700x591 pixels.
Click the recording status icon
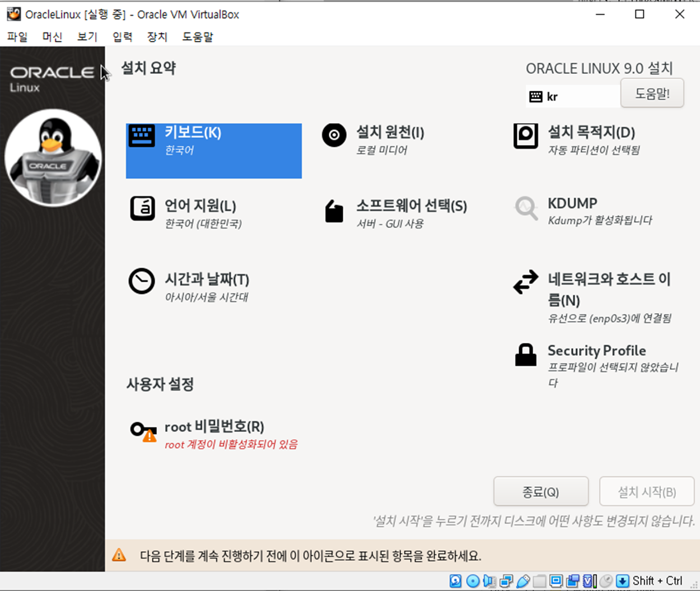click(573, 581)
